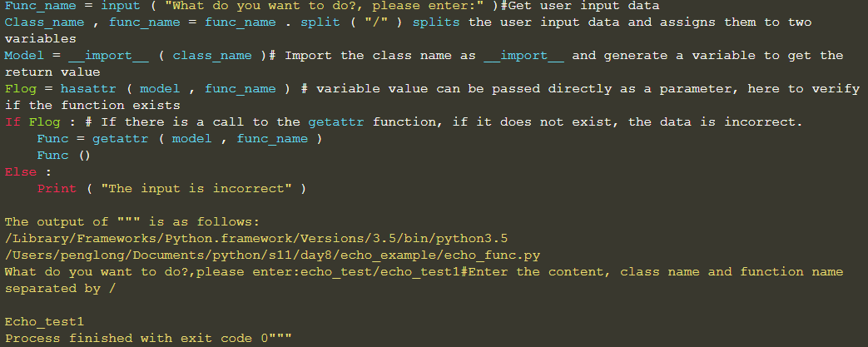Click the red Else keyword

20,172
